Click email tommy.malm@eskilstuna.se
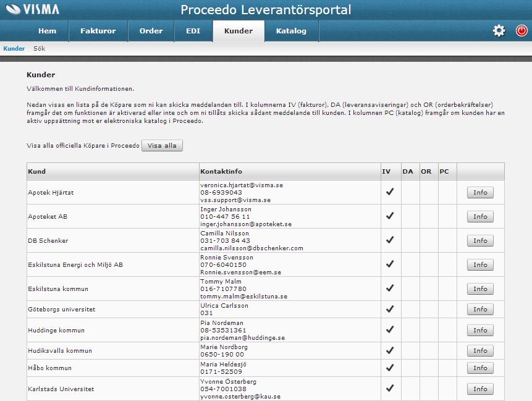 pos(243,296)
